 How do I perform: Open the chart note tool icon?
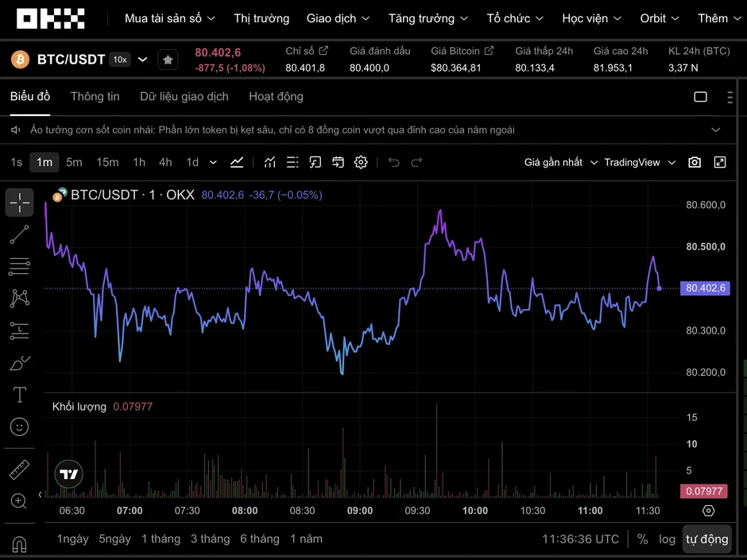tap(315, 162)
